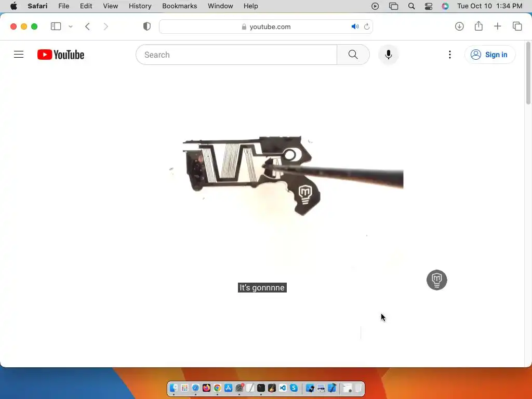Click the Siri icon in menu bar
The image size is (532, 399).
click(445, 6)
